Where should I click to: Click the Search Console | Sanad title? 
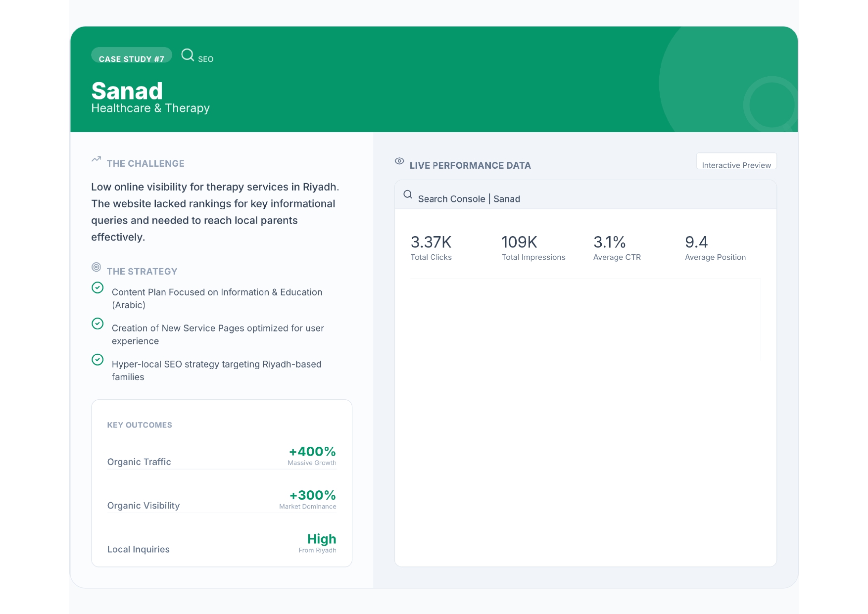[x=469, y=199]
